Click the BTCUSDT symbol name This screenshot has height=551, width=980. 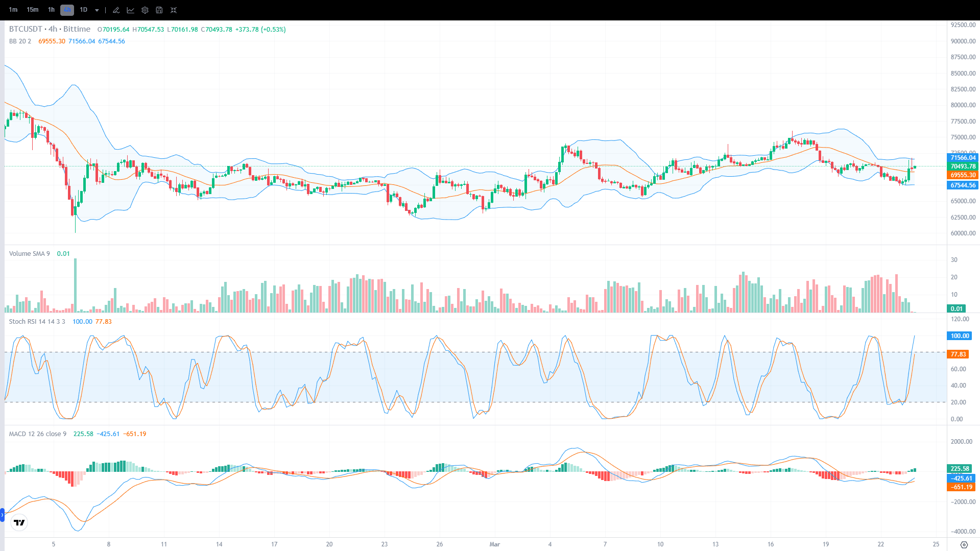[x=25, y=29]
